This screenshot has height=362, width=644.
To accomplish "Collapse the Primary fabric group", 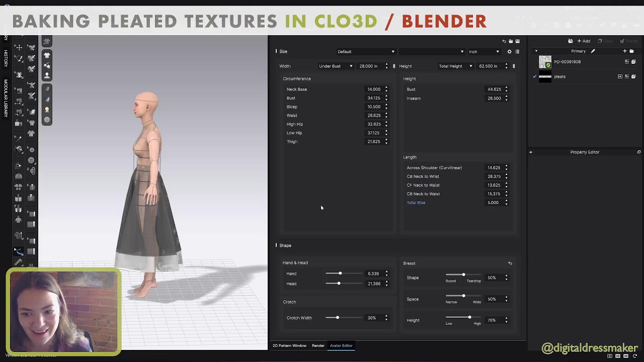I will click(536, 51).
